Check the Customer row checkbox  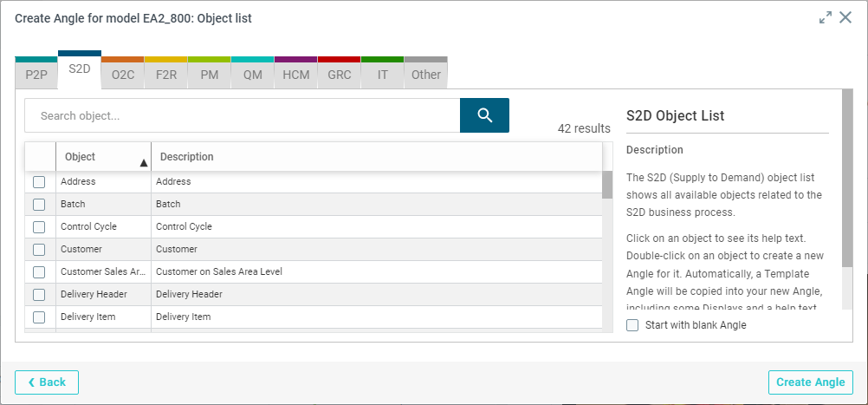tap(39, 250)
